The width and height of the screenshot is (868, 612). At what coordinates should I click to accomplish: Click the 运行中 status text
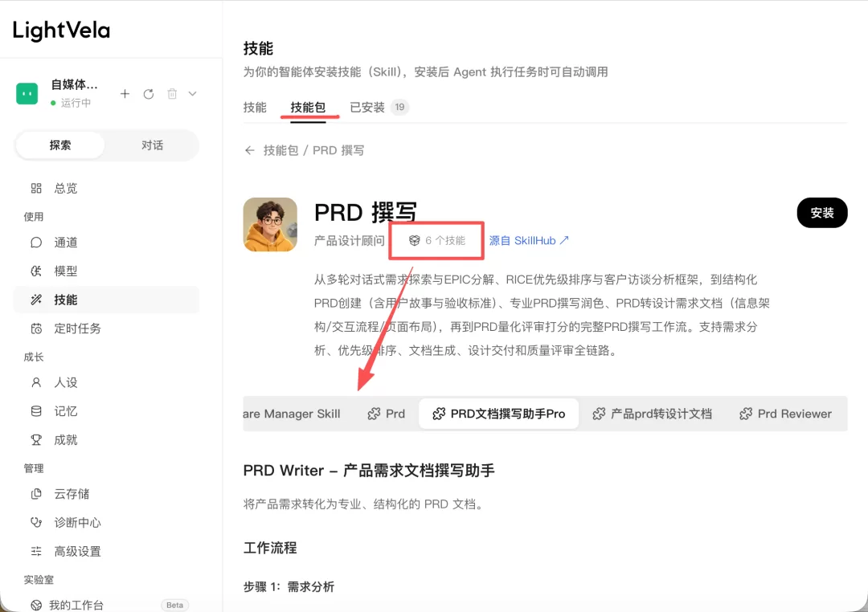76,103
